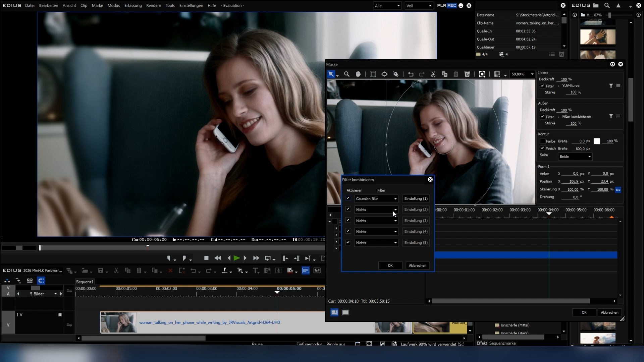Viewport: 644px width, 362px height.
Task: Open the Rendern menu
Action: pyautogui.click(x=153, y=5)
